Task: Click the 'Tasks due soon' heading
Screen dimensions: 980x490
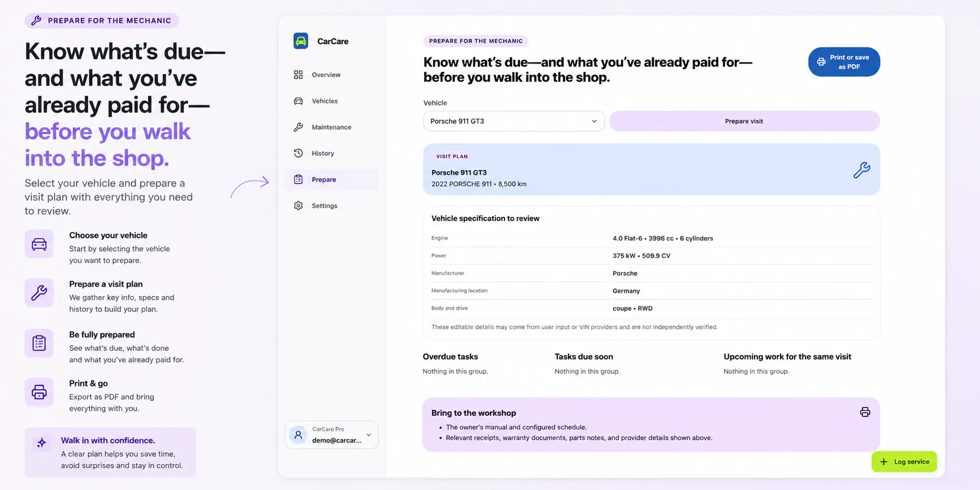Action: [x=583, y=357]
